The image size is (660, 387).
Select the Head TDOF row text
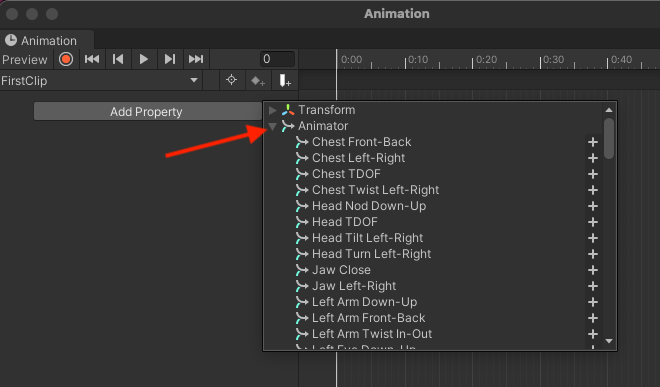(345, 222)
